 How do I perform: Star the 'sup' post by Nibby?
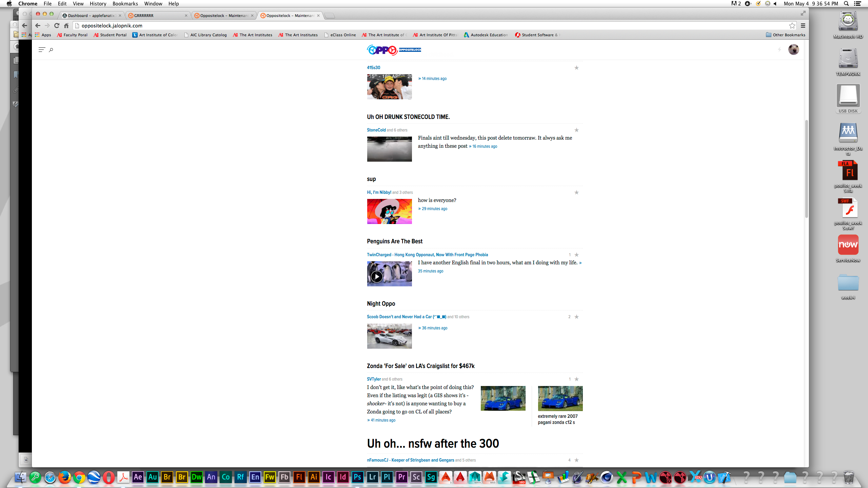coord(576,192)
